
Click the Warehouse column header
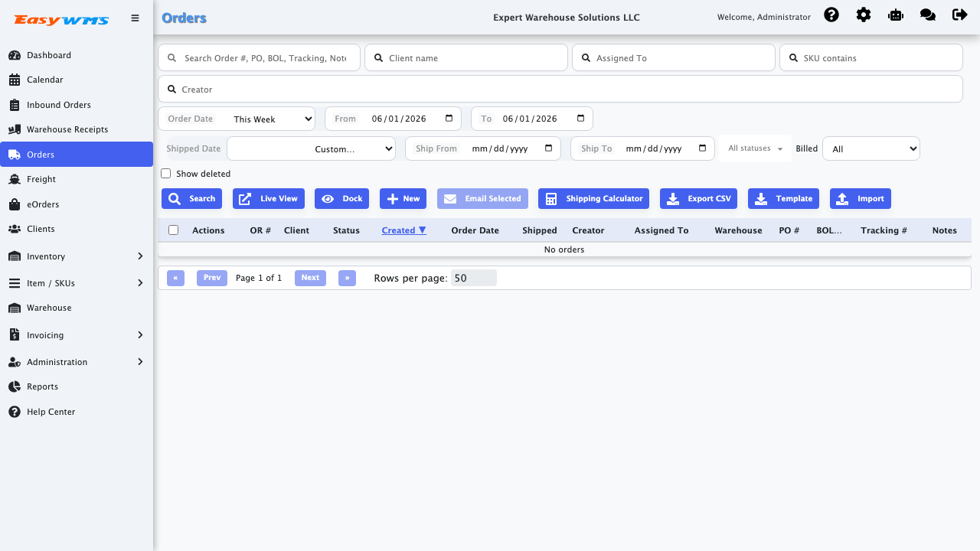[738, 230]
